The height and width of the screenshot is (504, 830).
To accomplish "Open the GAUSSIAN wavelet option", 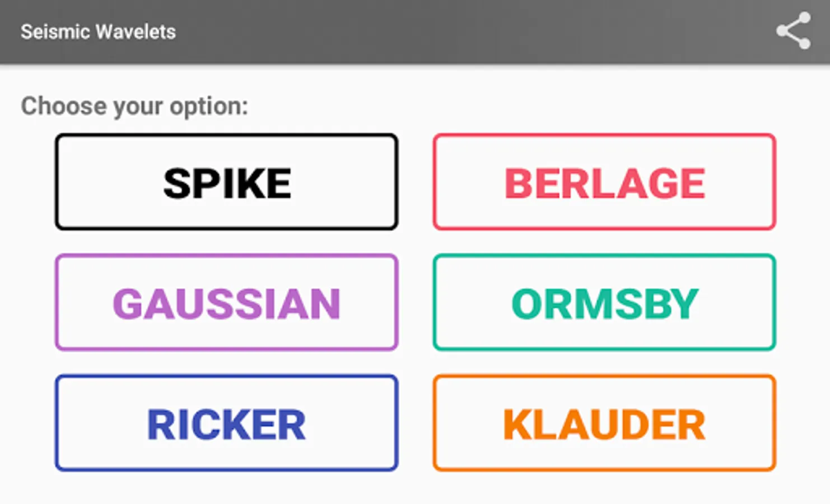I will 227,302.
